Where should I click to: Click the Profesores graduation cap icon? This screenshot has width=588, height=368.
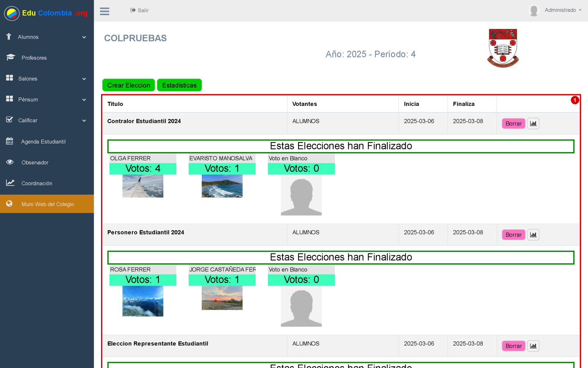[x=10, y=57]
